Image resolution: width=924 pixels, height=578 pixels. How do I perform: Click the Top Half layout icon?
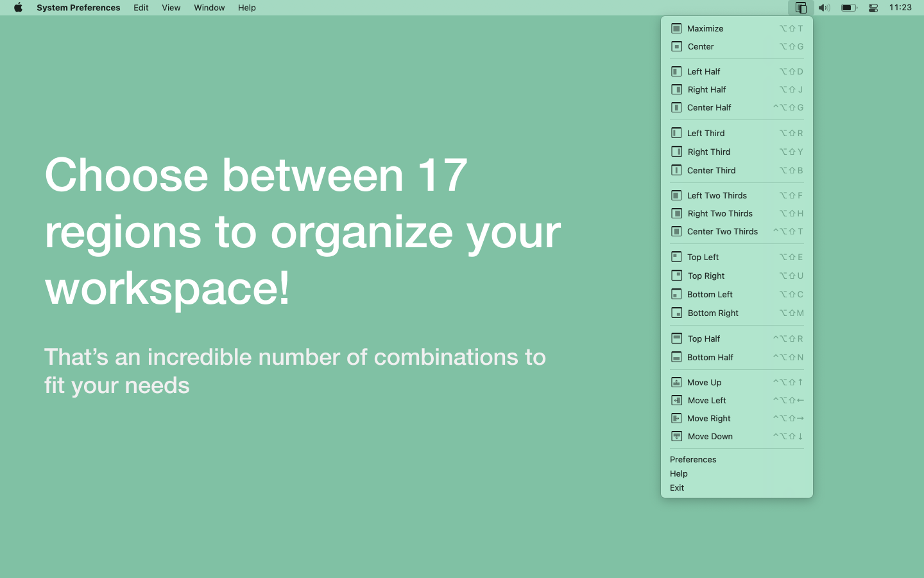(x=676, y=338)
